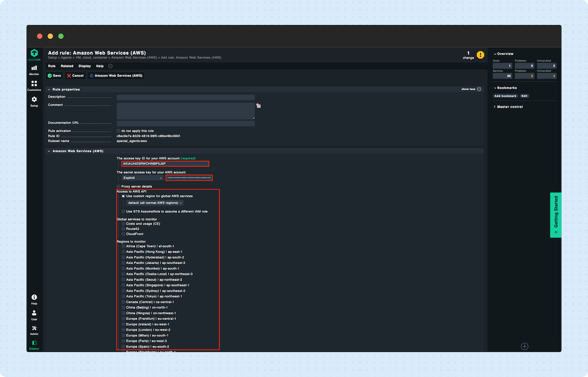Click the Comment text area
Screen dimensions: 588x377
click(186, 111)
